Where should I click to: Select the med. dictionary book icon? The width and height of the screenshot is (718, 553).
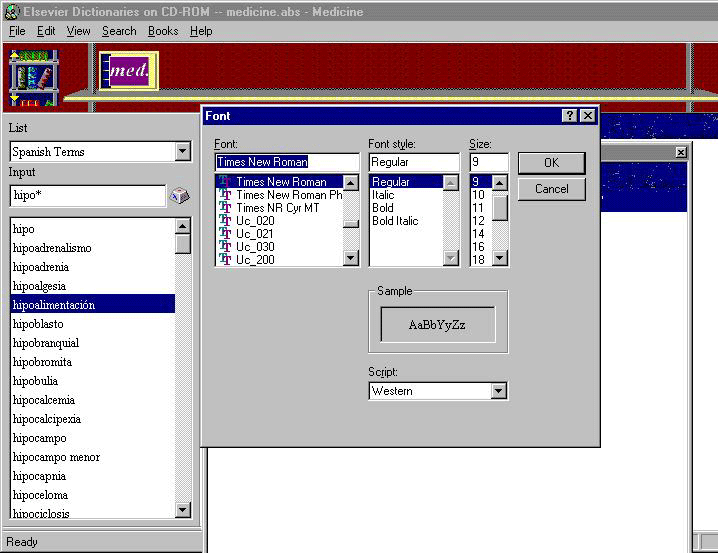click(x=128, y=70)
